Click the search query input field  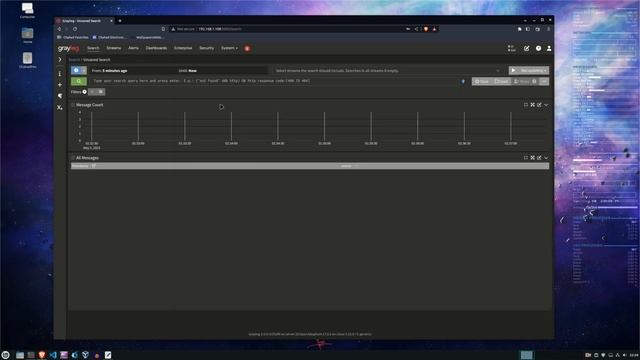273,81
